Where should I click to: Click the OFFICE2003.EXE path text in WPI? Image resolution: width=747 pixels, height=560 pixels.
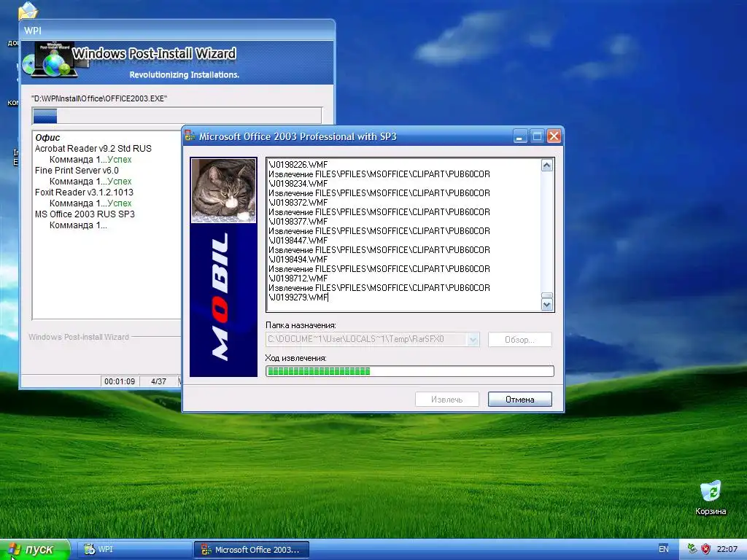coord(99,98)
